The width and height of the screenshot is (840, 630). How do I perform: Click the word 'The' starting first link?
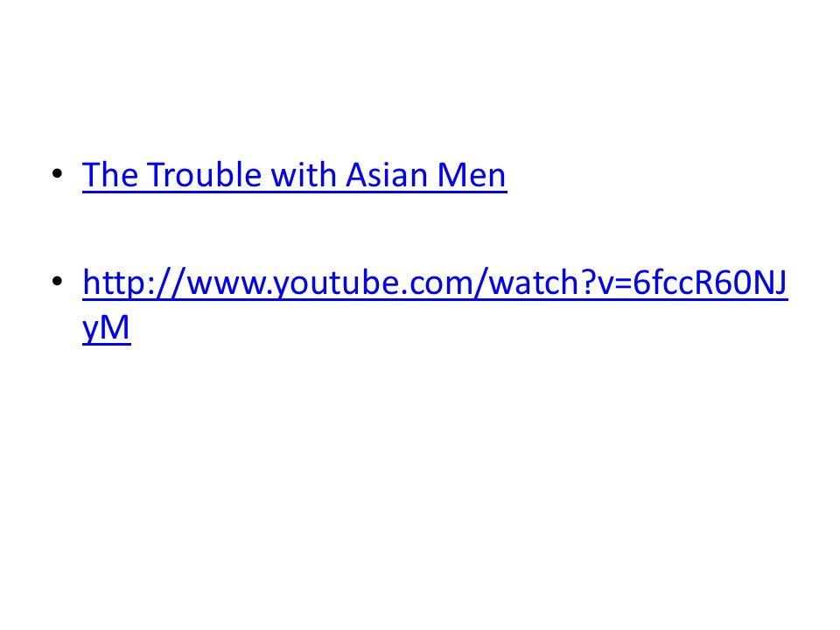110,175
